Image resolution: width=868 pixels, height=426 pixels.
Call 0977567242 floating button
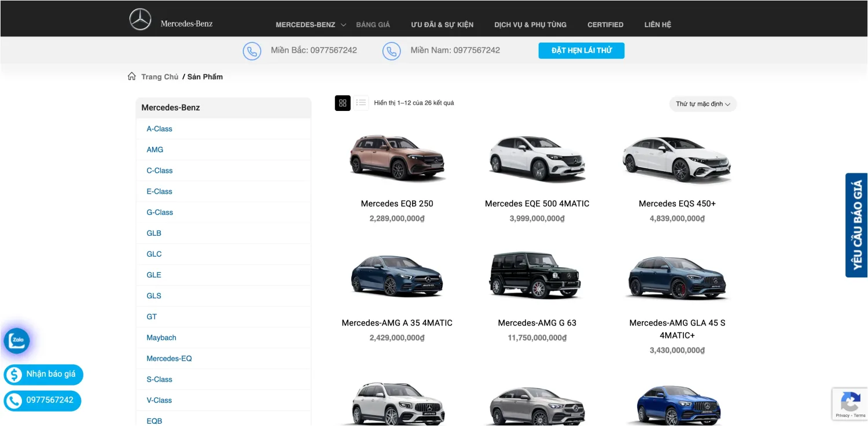click(x=42, y=401)
